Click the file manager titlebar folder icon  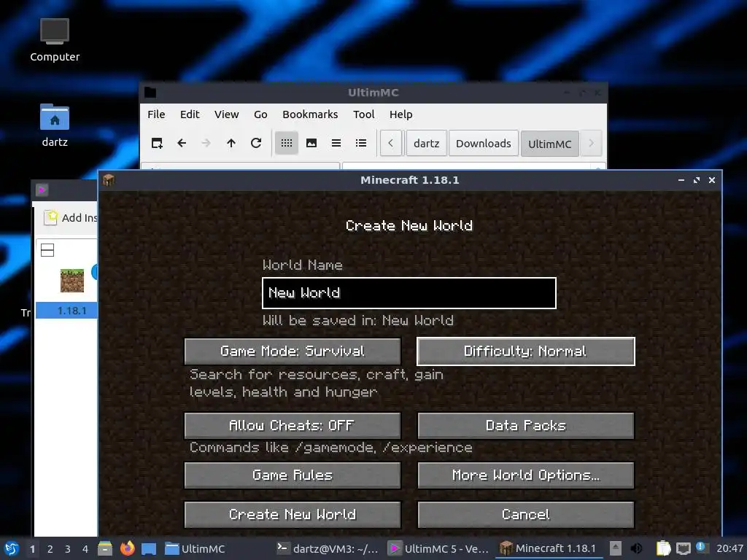coord(150,93)
